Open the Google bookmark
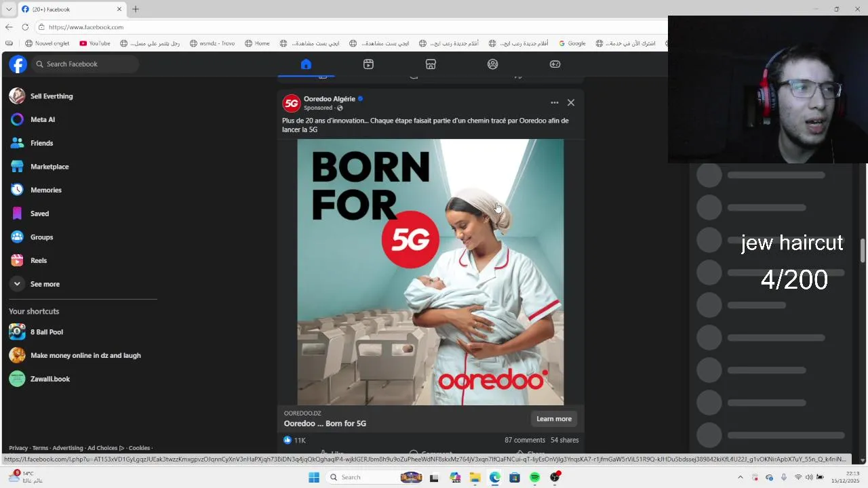The image size is (868, 488). [x=572, y=43]
